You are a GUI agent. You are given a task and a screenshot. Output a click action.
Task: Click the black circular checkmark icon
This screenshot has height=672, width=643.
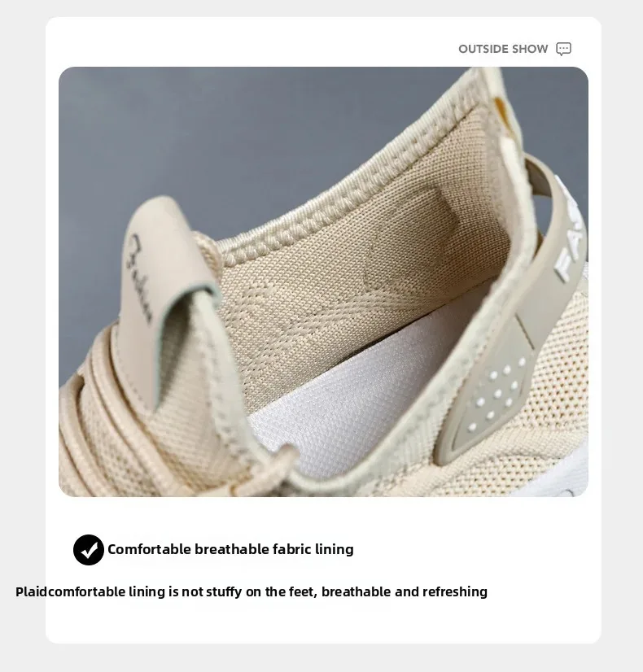[x=88, y=549]
